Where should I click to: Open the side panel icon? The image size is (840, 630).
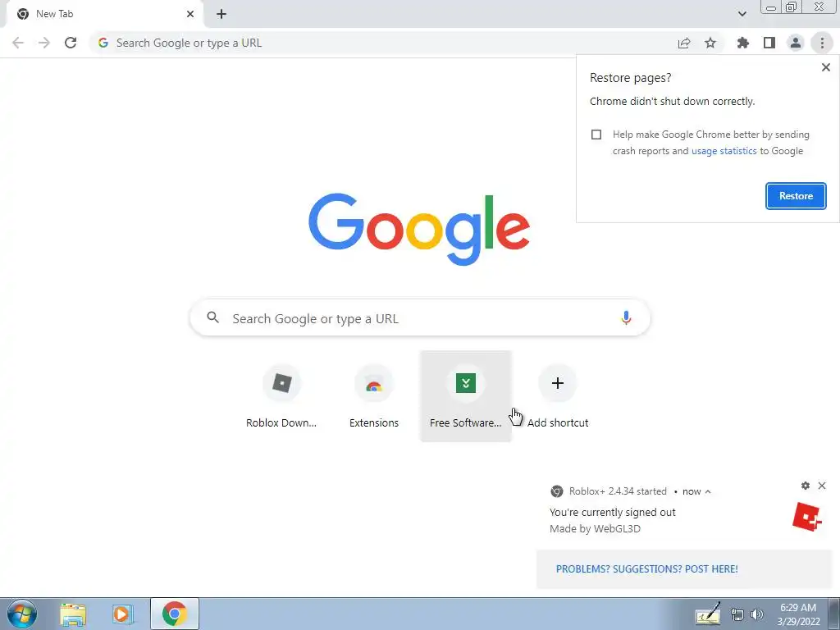tap(769, 43)
